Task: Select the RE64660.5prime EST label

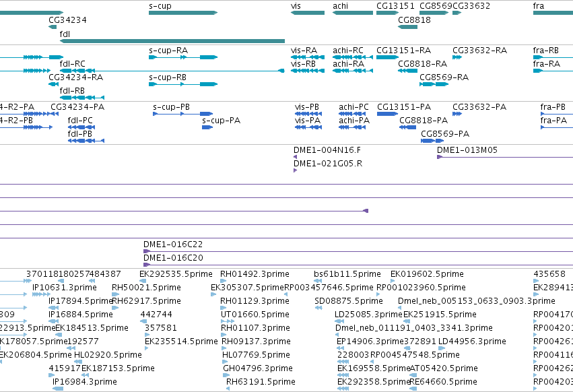Action: tap(443, 382)
